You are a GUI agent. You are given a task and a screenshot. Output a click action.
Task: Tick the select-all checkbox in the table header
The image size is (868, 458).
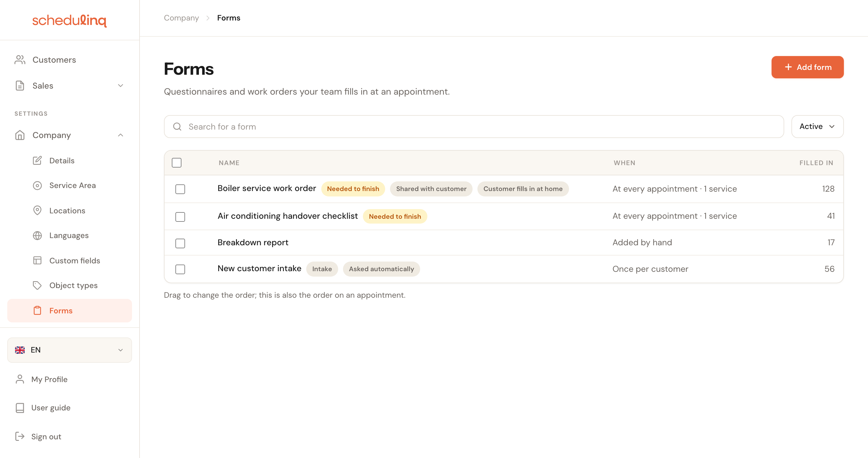(177, 163)
